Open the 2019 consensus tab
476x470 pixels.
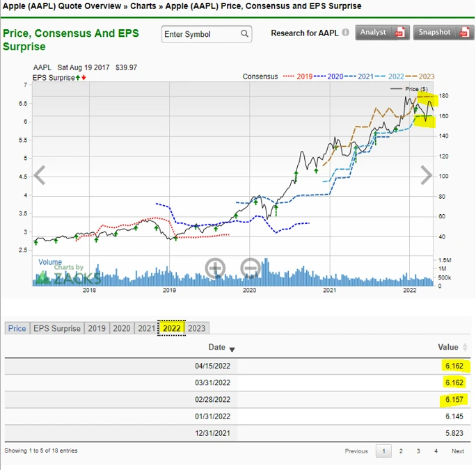point(97,328)
